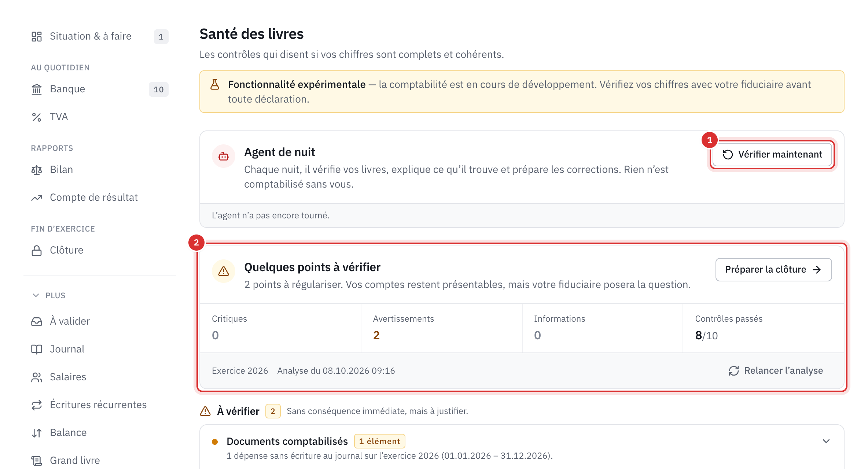Click the Avertissements count 2

[x=376, y=335]
